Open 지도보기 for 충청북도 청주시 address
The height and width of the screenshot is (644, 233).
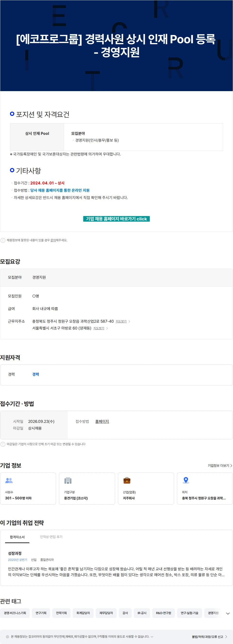pyautogui.click(x=121, y=321)
